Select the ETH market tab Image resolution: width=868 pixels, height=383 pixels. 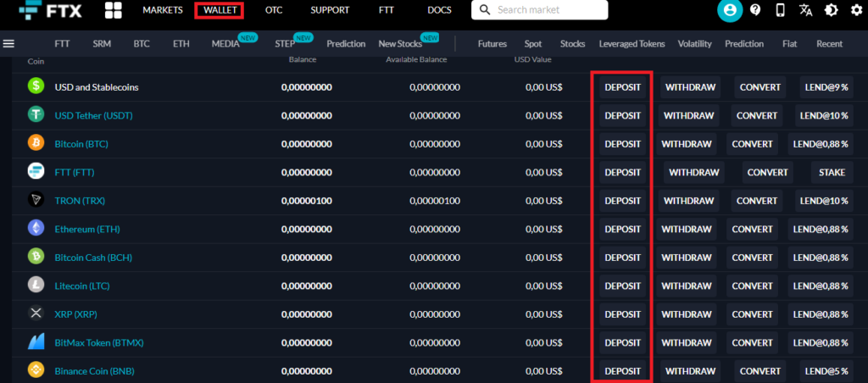tap(181, 44)
